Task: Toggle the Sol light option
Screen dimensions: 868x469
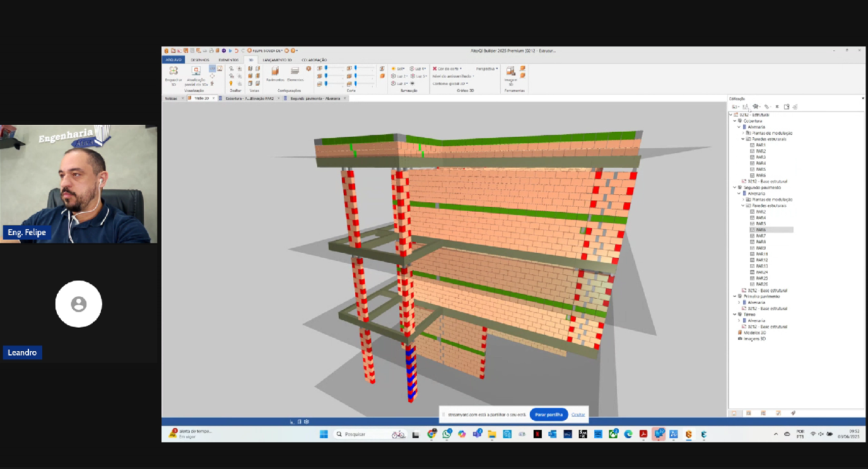Action: (398, 68)
